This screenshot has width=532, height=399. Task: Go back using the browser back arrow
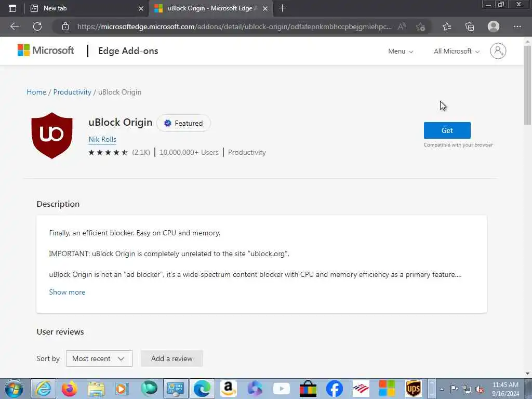pos(14,26)
